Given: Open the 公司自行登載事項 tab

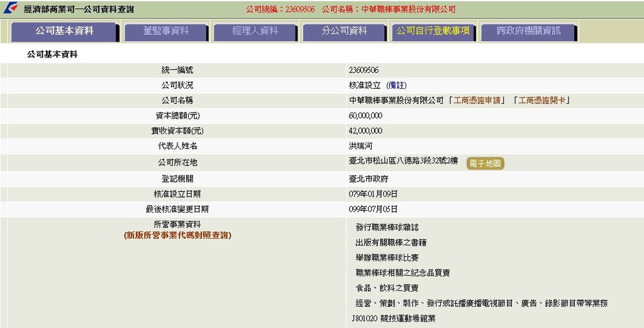Looking at the screenshot, I should pos(433,31).
